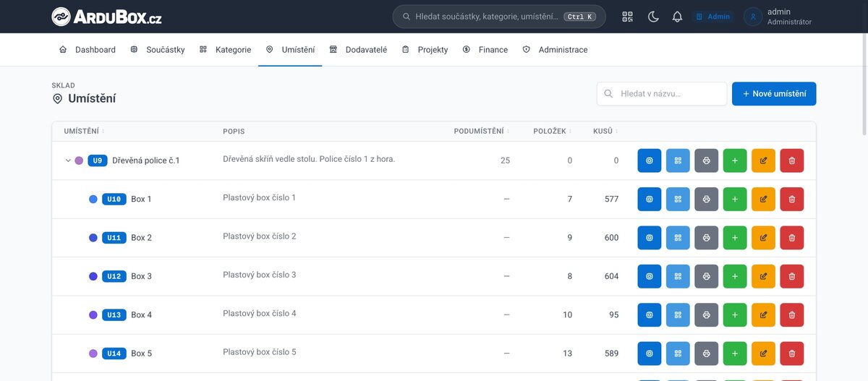Open the admin user avatar
This screenshot has height=381, width=868.
753,17
